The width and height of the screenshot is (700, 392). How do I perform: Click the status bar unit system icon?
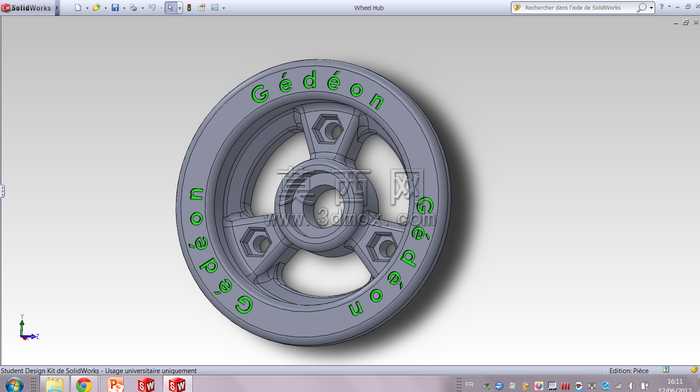[666, 370]
